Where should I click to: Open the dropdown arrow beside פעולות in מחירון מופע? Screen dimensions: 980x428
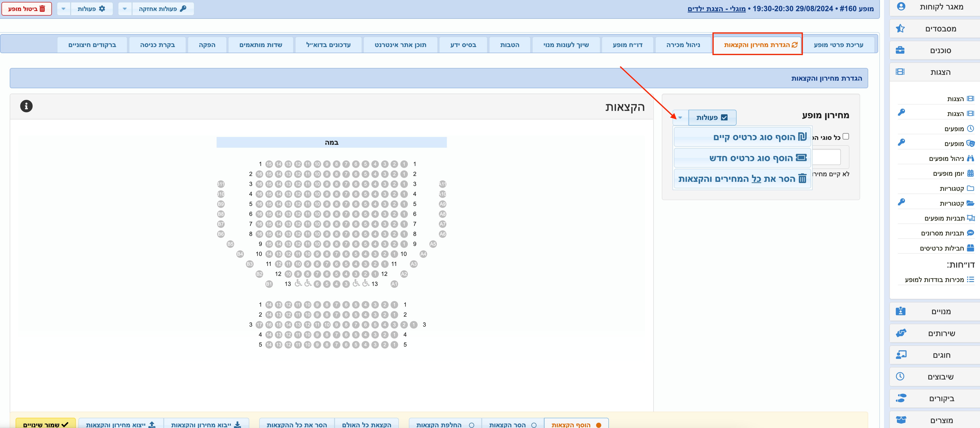tap(680, 117)
